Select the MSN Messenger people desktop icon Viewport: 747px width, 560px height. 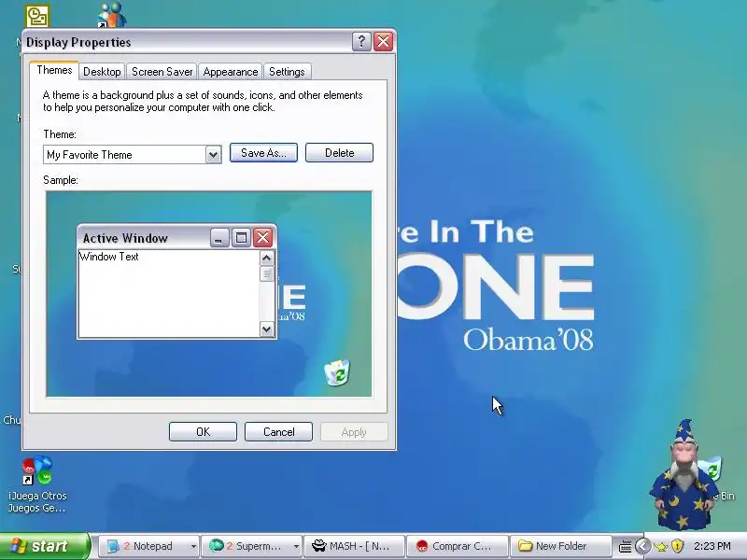112,14
